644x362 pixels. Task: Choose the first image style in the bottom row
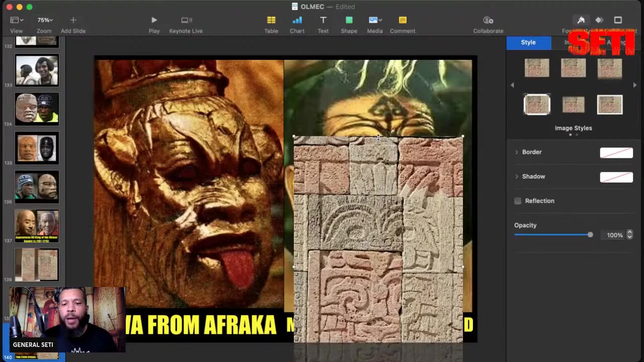pyautogui.click(x=537, y=105)
